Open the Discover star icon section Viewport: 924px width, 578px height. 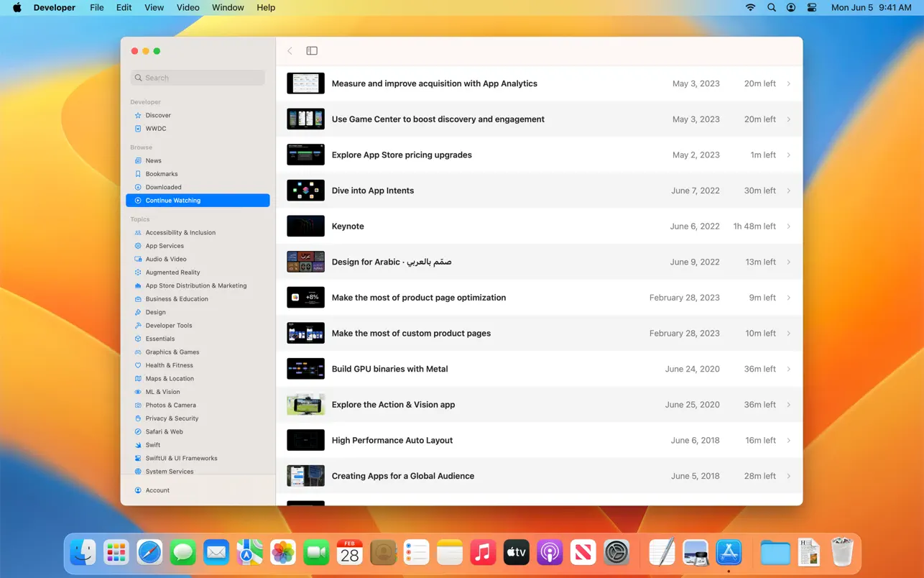138,115
